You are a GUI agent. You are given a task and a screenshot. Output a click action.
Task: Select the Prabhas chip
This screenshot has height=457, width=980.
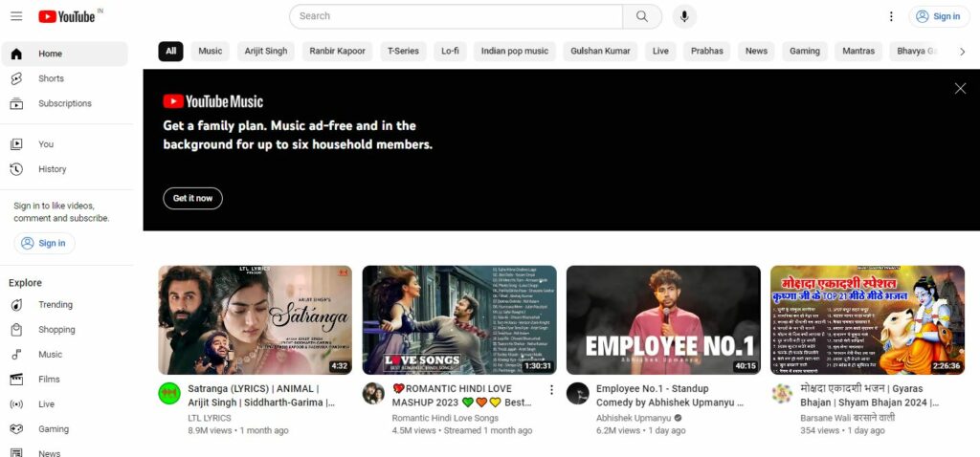coord(707,52)
